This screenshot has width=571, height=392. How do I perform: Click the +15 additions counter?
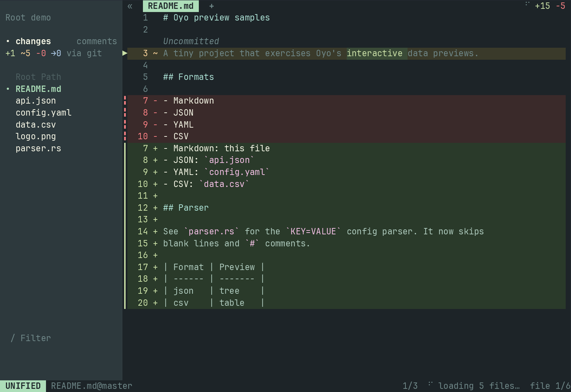542,6
